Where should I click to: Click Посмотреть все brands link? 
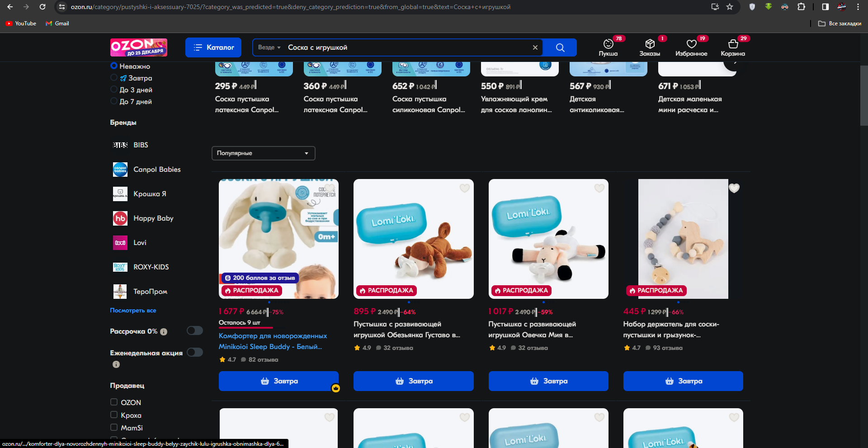point(133,310)
